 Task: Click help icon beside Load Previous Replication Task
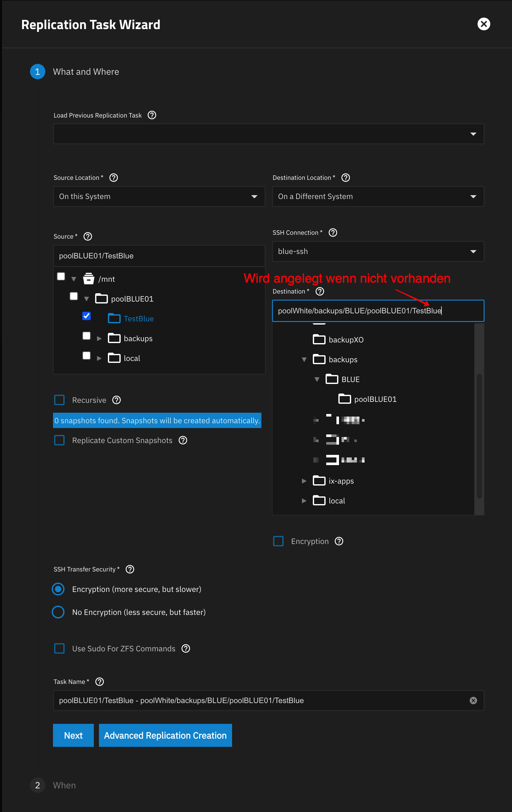pos(152,115)
